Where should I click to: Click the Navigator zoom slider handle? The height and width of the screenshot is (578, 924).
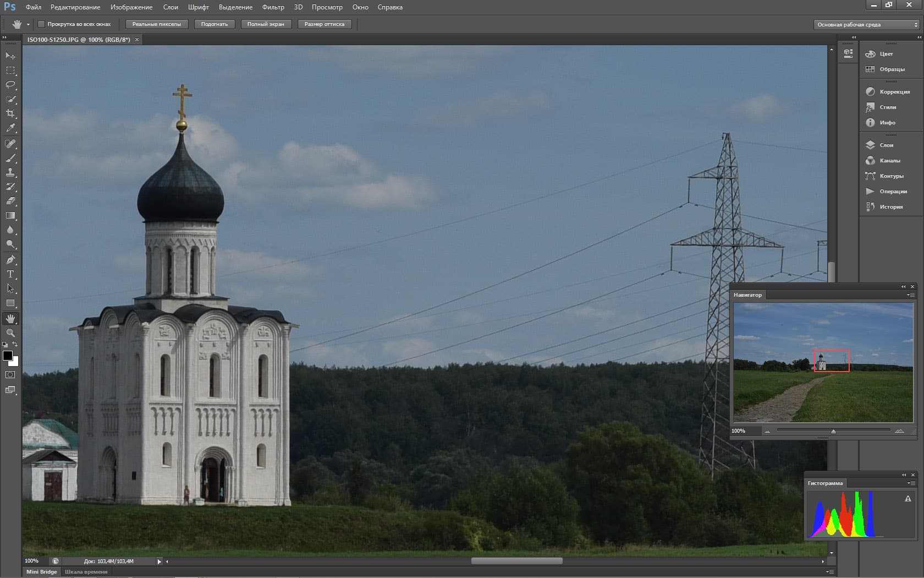(x=833, y=432)
